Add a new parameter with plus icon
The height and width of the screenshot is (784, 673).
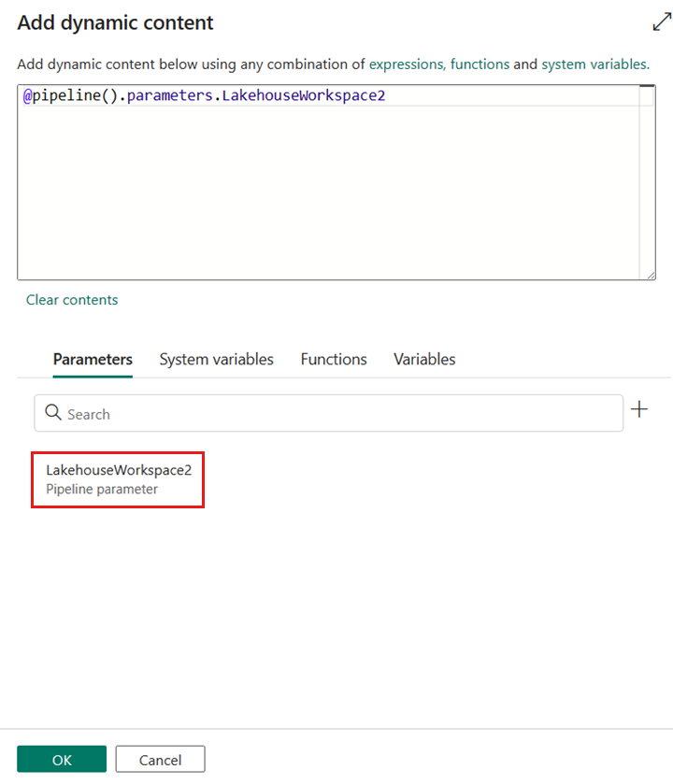639,409
